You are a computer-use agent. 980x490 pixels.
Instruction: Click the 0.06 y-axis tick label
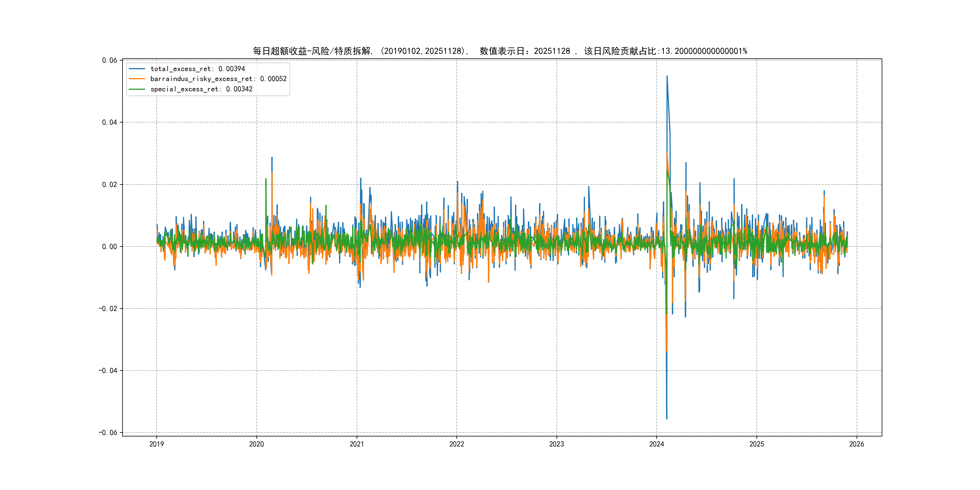pos(109,60)
